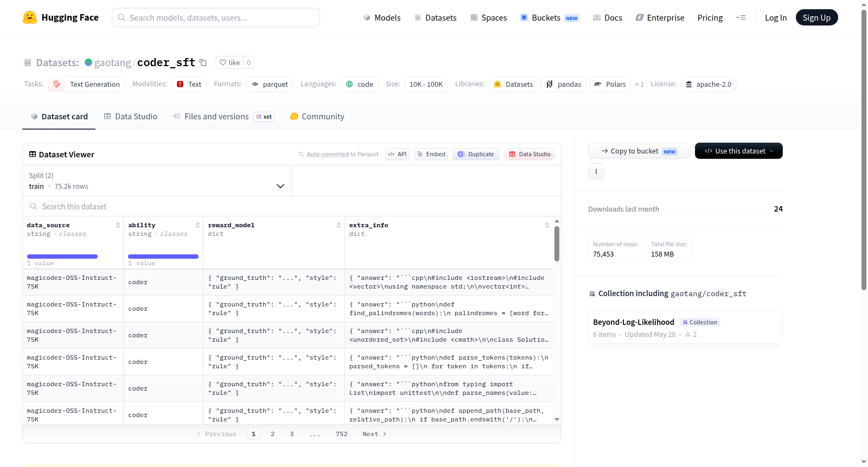This screenshot has height=467, width=868.
Task: Click the apache-2.0 license tag
Action: (709, 84)
